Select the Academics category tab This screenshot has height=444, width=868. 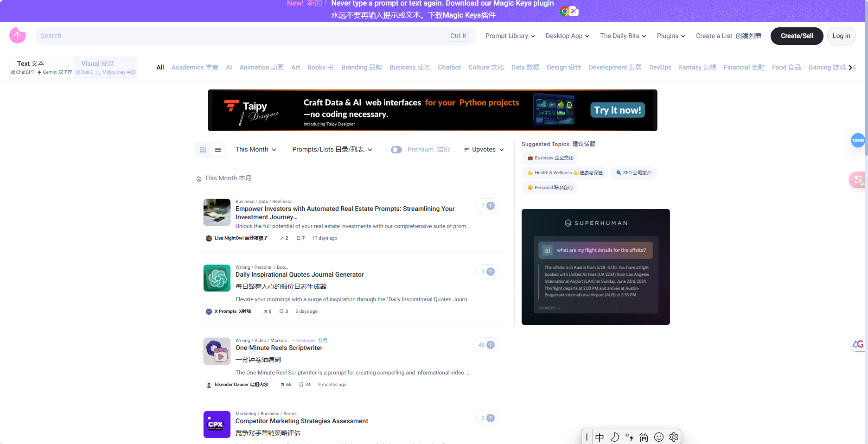pyautogui.click(x=195, y=67)
